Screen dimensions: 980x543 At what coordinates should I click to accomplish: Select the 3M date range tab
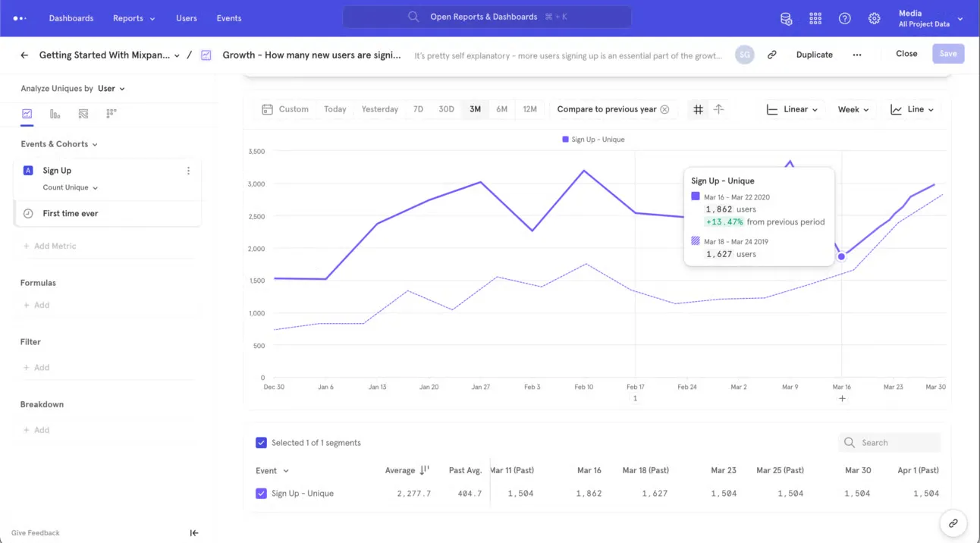475,108
